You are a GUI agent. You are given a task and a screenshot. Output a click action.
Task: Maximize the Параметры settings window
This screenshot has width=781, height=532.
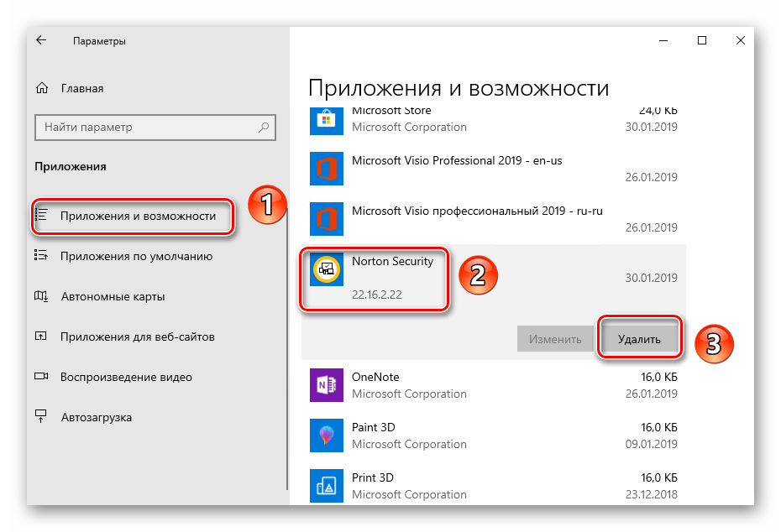[x=702, y=40]
